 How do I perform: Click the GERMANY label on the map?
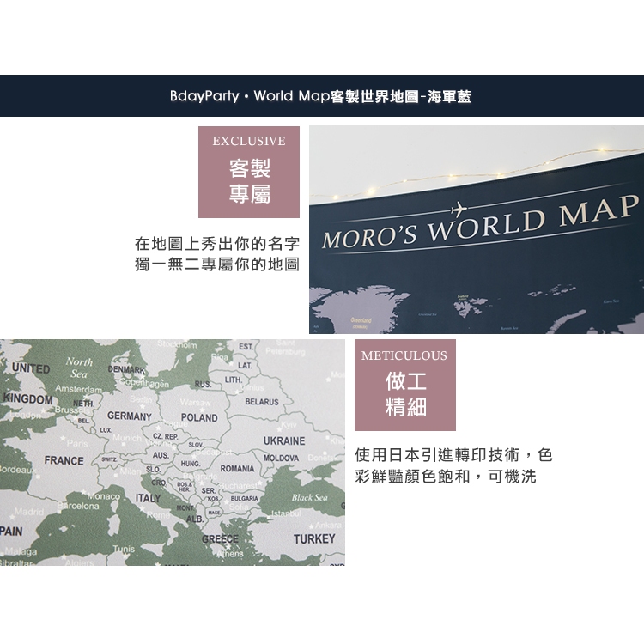[x=130, y=416]
